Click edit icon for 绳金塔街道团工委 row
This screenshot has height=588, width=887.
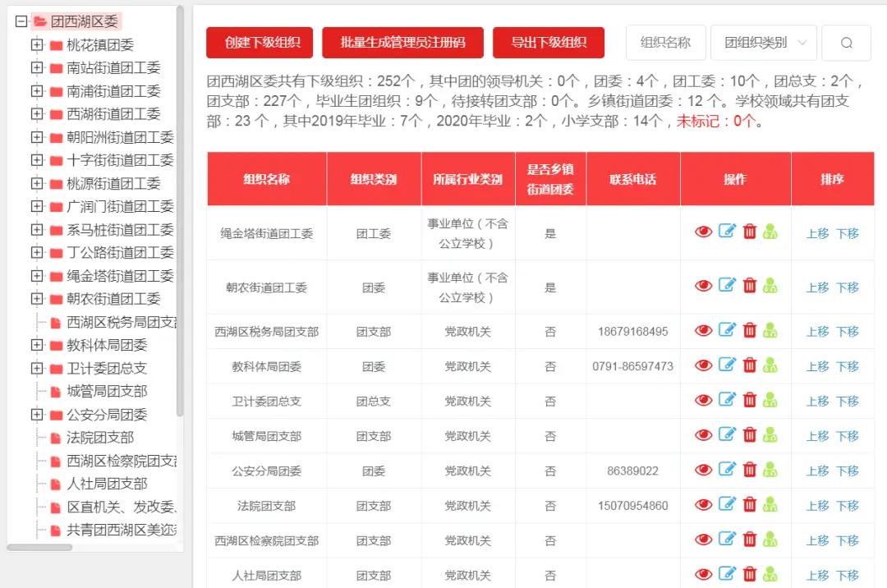pos(727,232)
